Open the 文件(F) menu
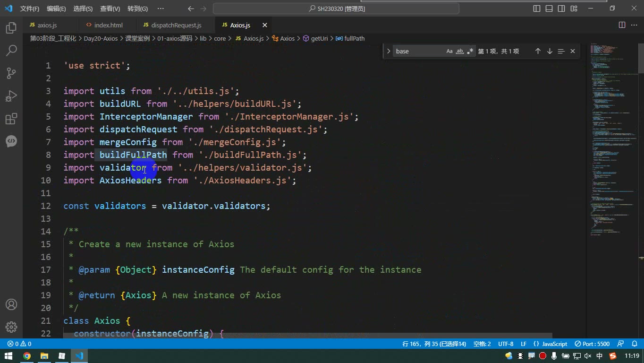The height and width of the screenshot is (363, 644). tap(30, 9)
